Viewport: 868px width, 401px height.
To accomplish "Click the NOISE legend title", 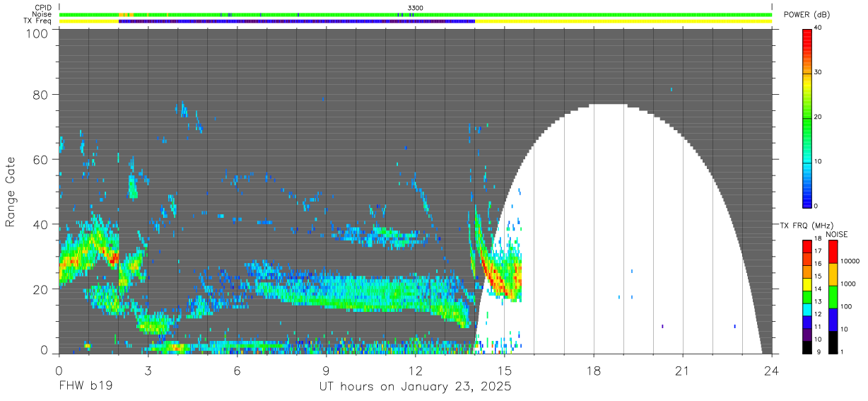I will [837, 234].
